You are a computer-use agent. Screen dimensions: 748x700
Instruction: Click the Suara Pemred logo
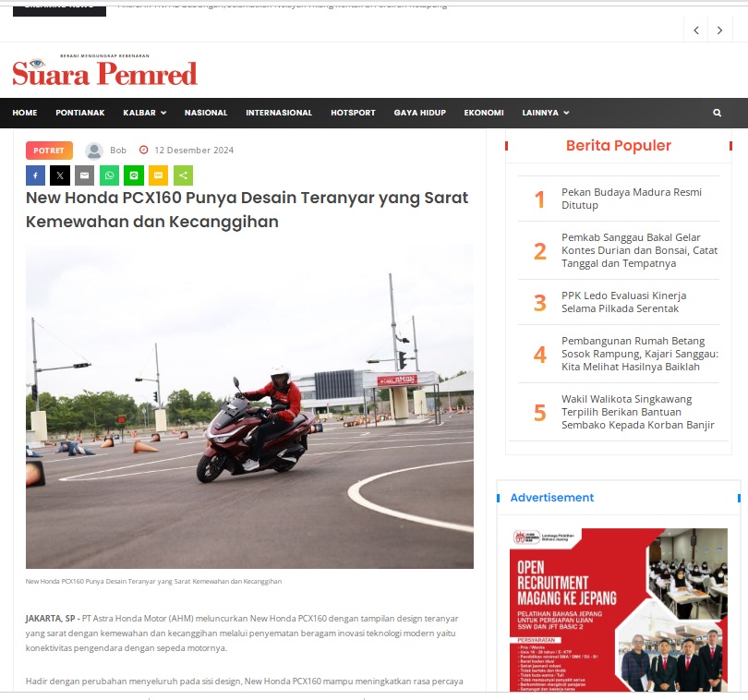[104, 70]
